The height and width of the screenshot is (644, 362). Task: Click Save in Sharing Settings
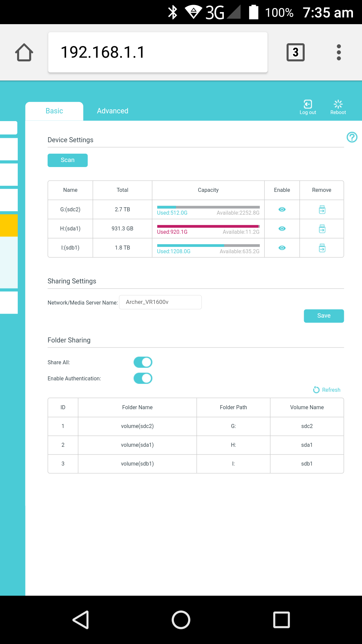pos(323,316)
